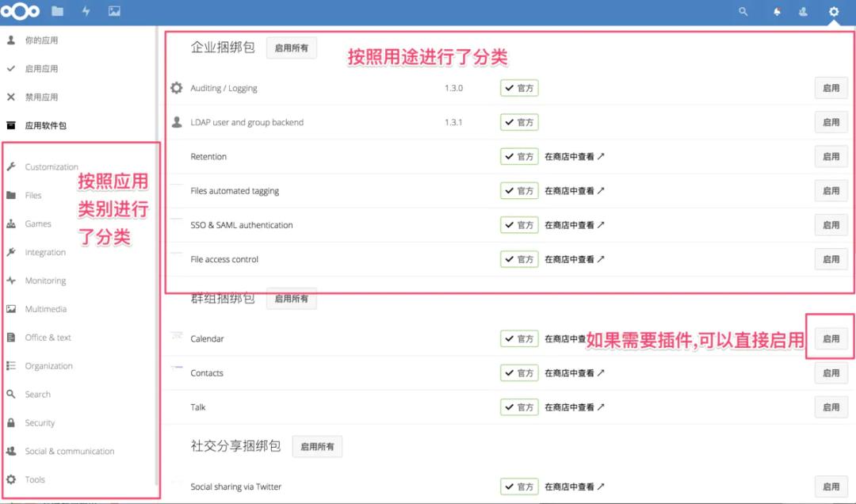
Task: Enable the Calendar app
Action: pyautogui.click(x=831, y=338)
